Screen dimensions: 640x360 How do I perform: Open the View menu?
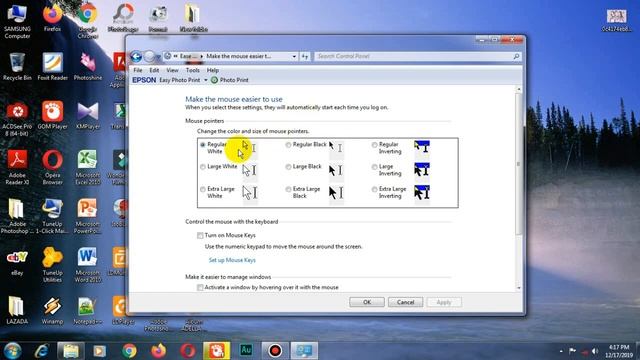(x=172, y=70)
